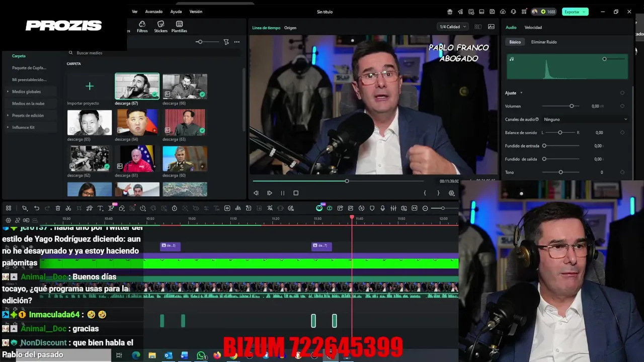Open WhatsApp from the taskbar

click(x=201, y=355)
